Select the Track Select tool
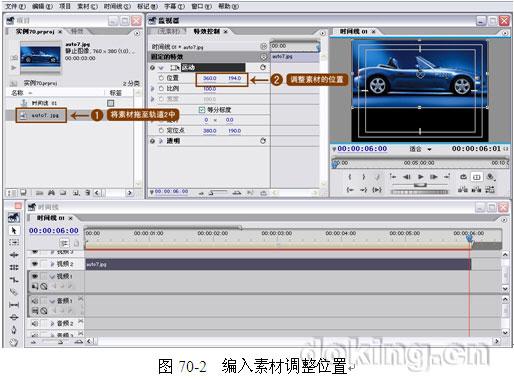This screenshot has width=514, height=380. tap(14, 242)
